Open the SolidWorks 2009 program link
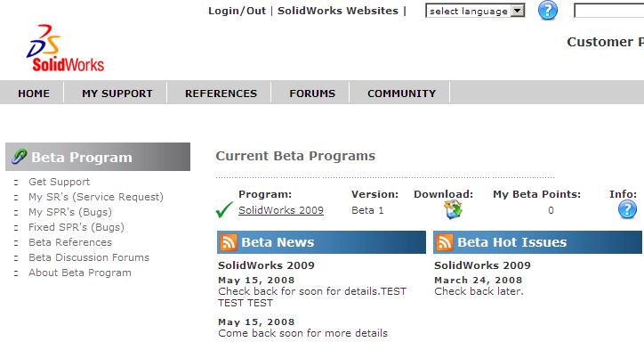644x342 pixels. tap(281, 210)
